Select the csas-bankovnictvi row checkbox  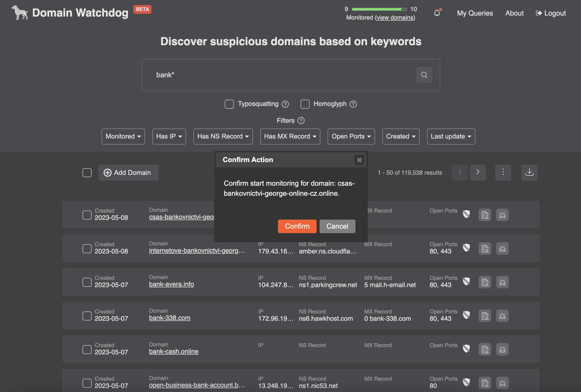point(87,215)
